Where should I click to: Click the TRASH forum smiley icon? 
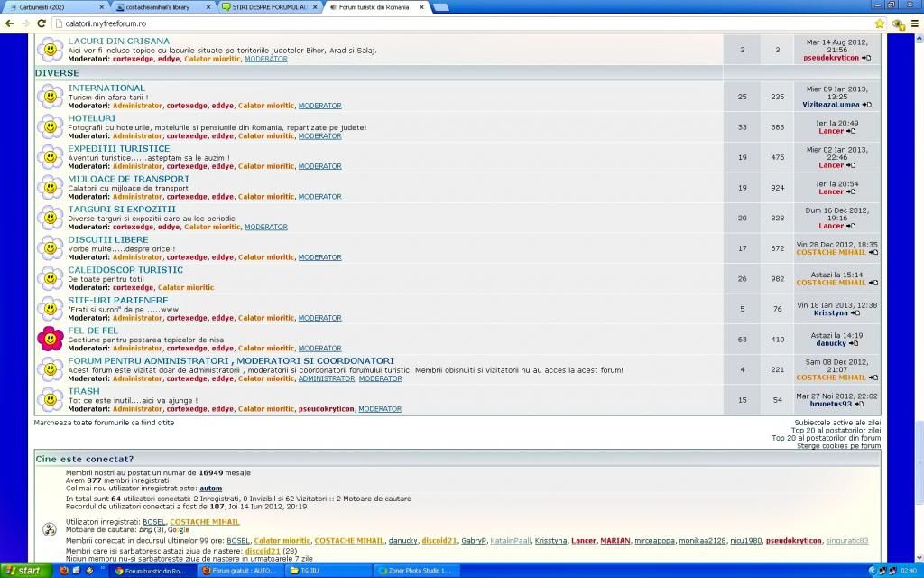(50, 399)
